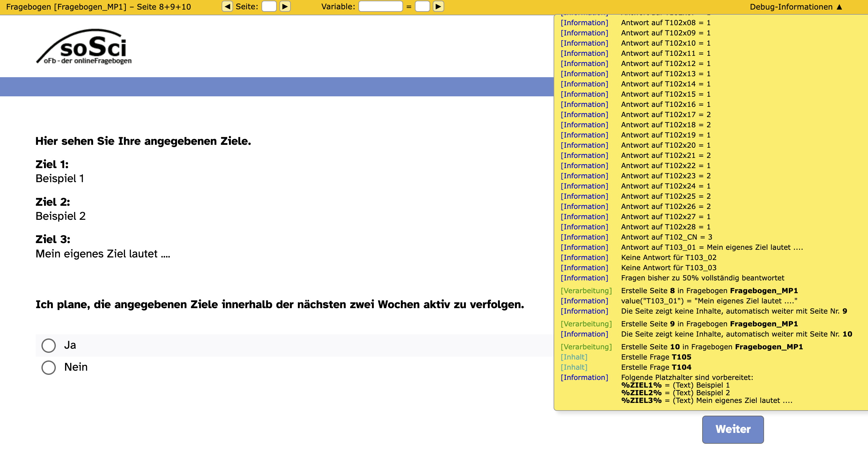Open Information tag for T102_CN answer

coord(584,237)
